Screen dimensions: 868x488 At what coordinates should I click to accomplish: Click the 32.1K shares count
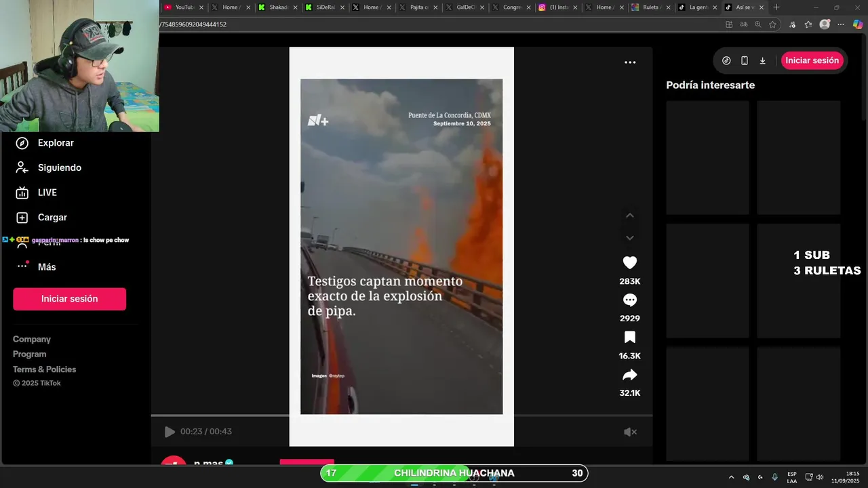click(630, 393)
